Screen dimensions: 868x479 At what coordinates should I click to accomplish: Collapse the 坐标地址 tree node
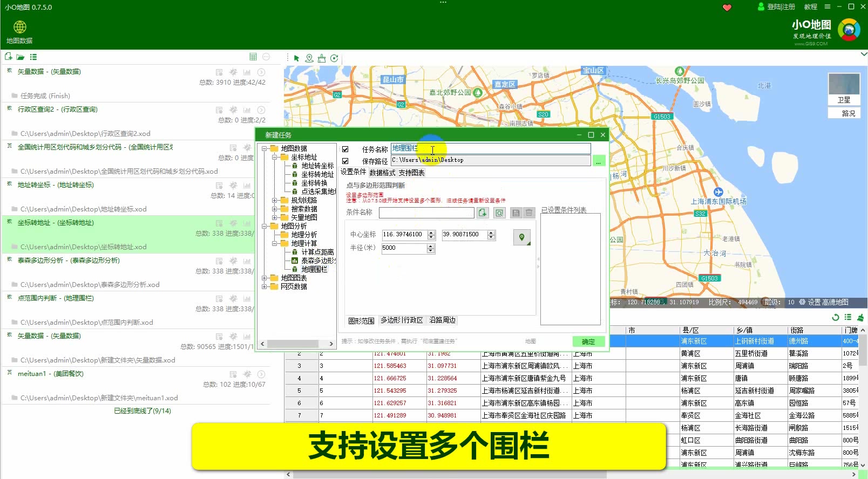(275, 157)
